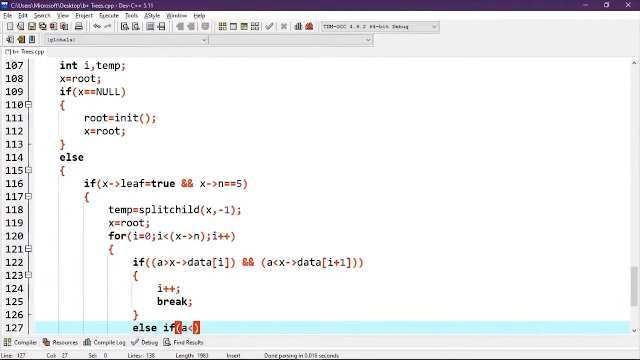Click the Open file toolbar icon

coord(20,27)
